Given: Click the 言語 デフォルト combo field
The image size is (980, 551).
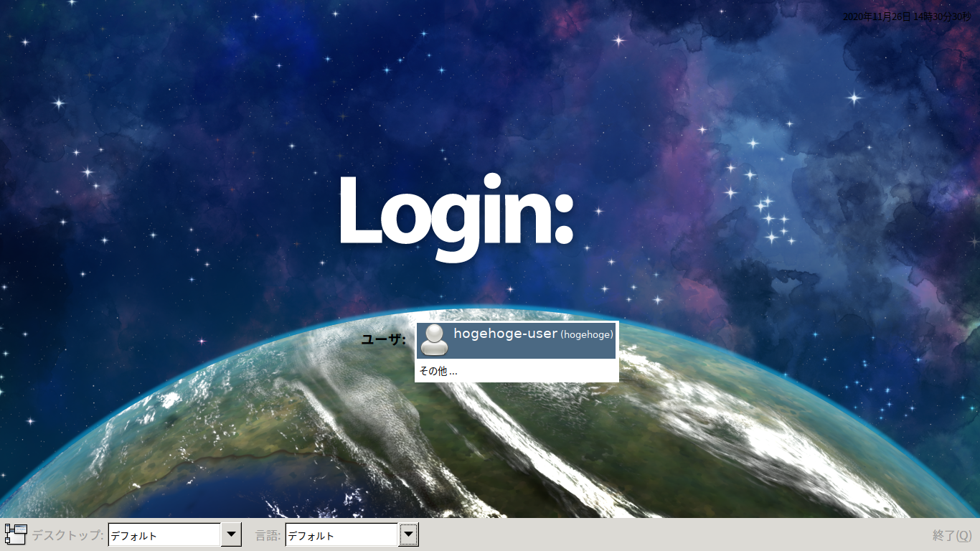Looking at the screenshot, I should point(341,534).
